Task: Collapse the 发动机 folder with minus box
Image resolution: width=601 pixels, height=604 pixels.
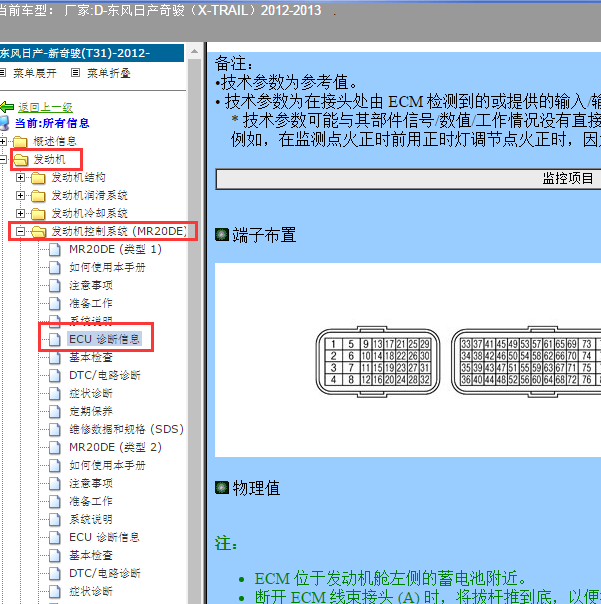Action: point(3,159)
